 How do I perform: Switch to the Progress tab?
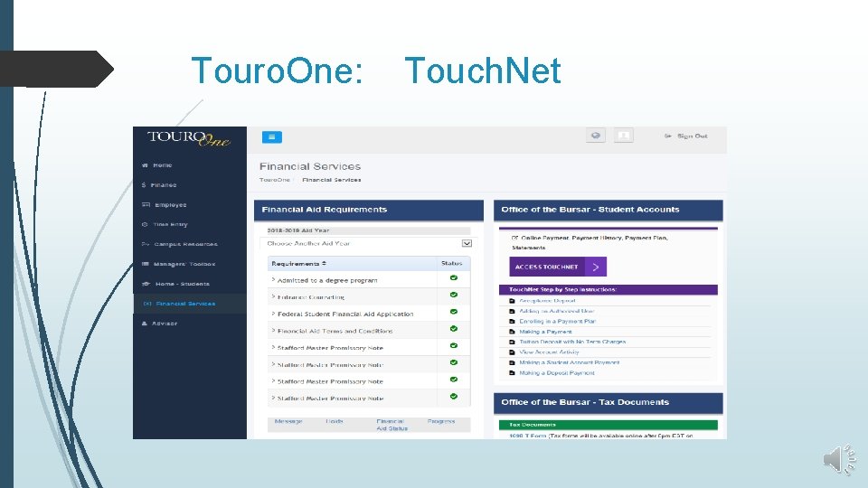pyautogui.click(x=441, y=422)
